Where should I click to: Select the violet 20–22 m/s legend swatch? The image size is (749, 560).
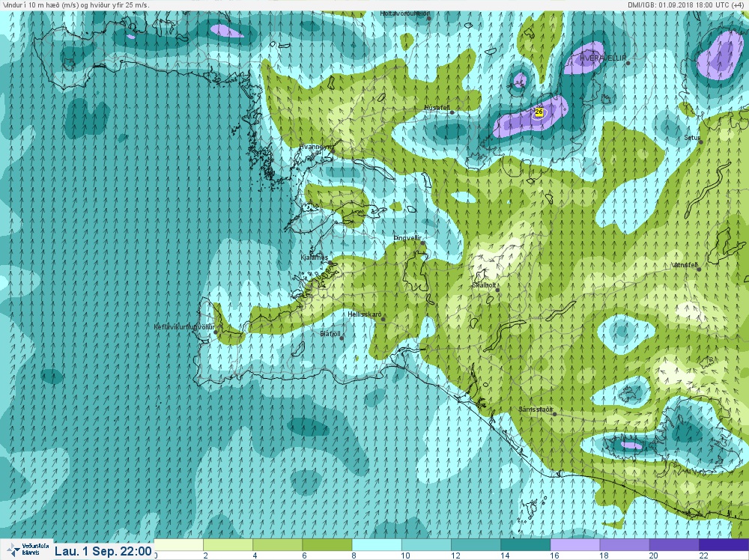676,545
